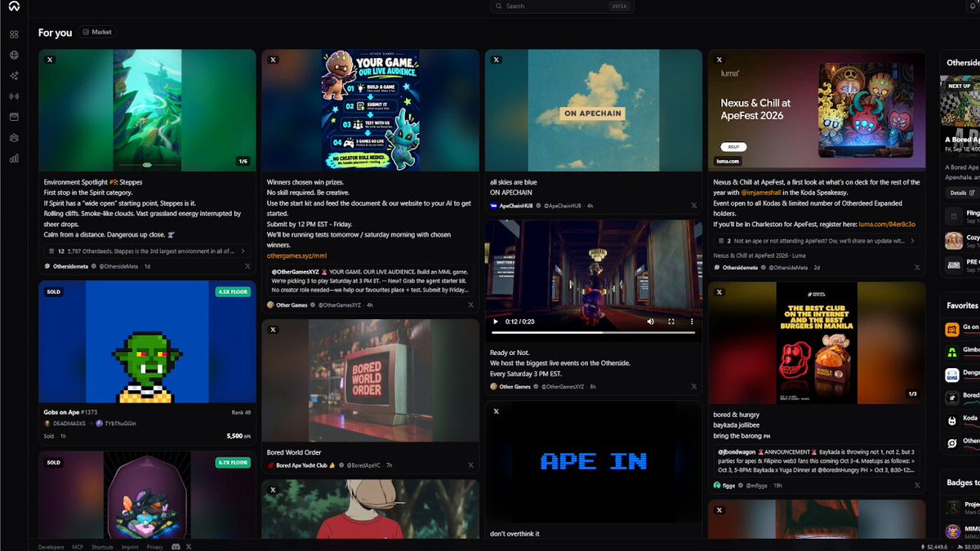
Task: Open X link in the ApeChainHUB post footer
Action: [x=693, y=206]
